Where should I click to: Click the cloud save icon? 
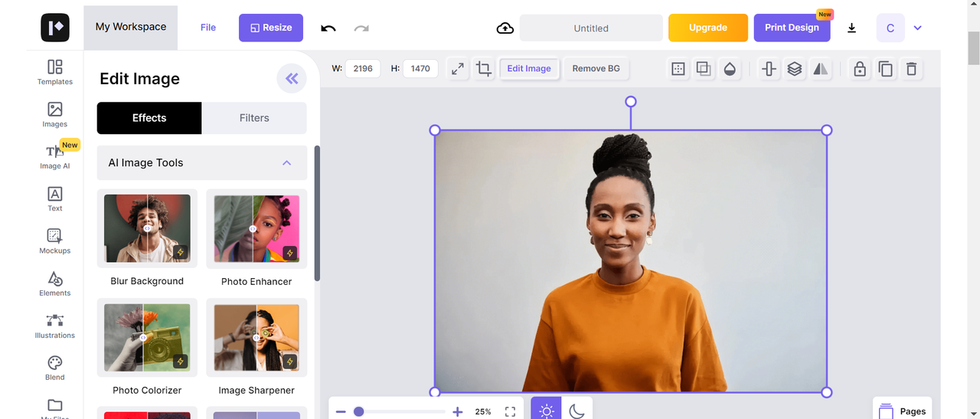coord(505,28)
